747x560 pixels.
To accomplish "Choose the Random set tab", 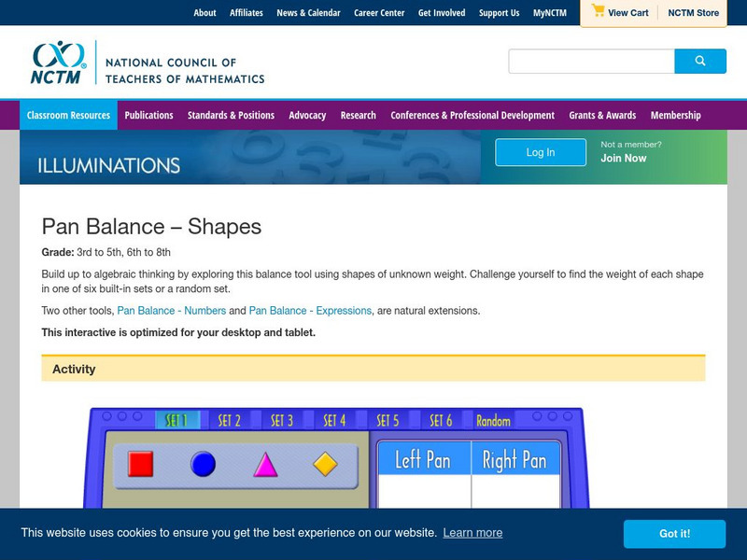I will tap(493, 421).
